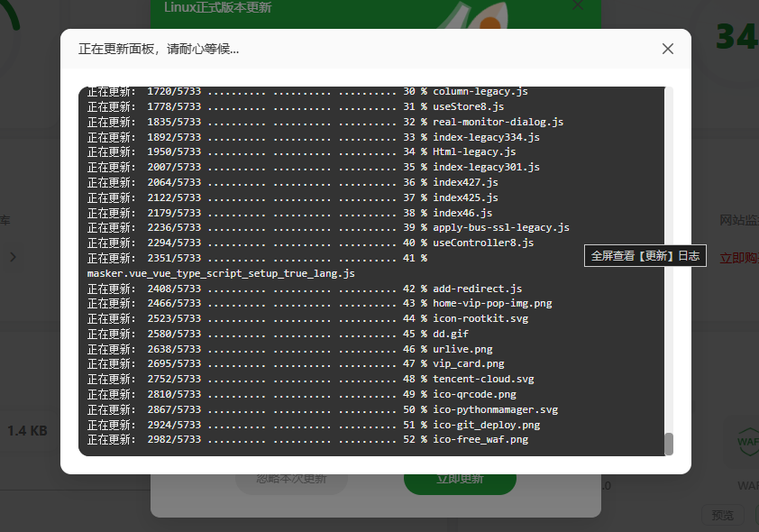Viewport: 759px width, 532px height.
Task: Click log line index46.js
Action: point(289,213)
